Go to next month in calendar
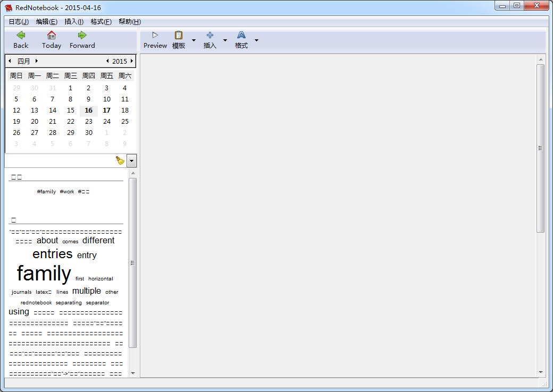 pos(36,61)
